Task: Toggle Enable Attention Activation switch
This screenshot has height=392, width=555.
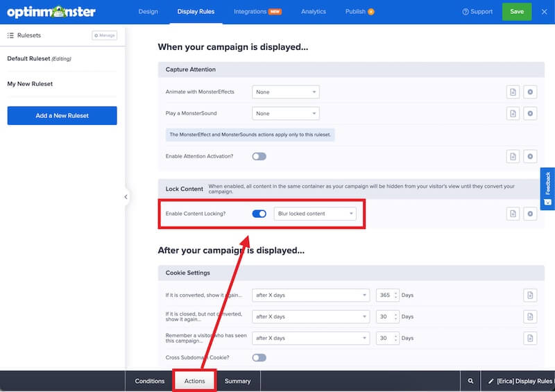Action: point(259,157)
